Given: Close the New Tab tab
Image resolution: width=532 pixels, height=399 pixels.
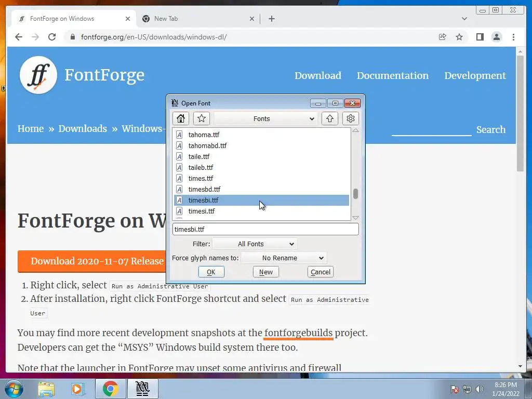Looking at the screenshot, I should coord(252,19).
